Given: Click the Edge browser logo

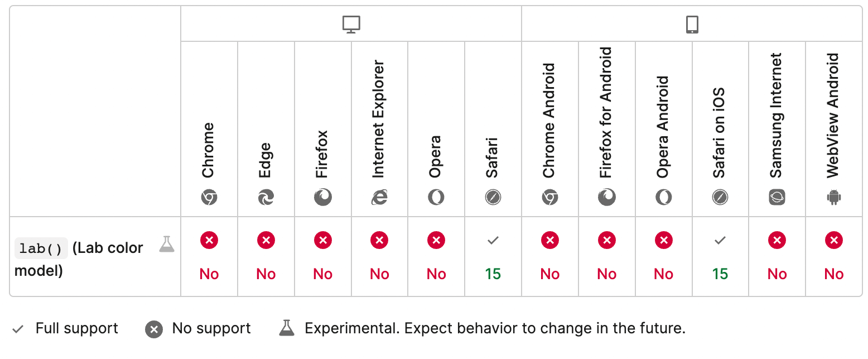Looking at the screenshot, I should (x=266, y=197).
